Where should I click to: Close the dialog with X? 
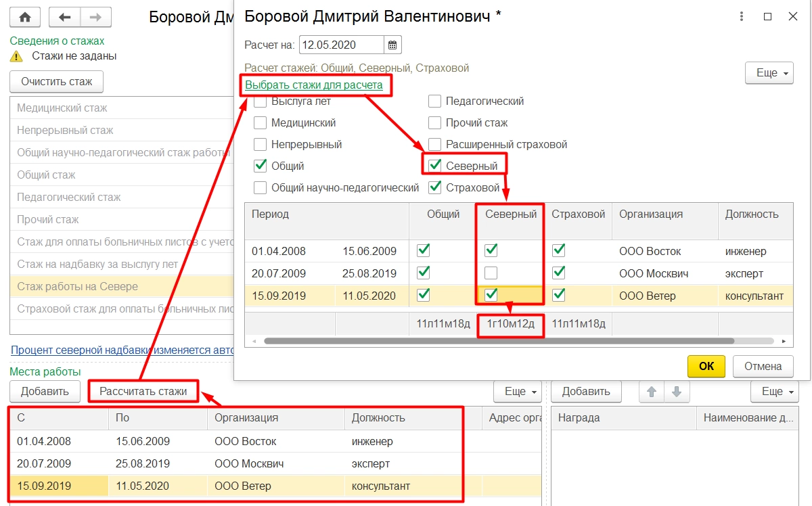click(x=792, y=16)
